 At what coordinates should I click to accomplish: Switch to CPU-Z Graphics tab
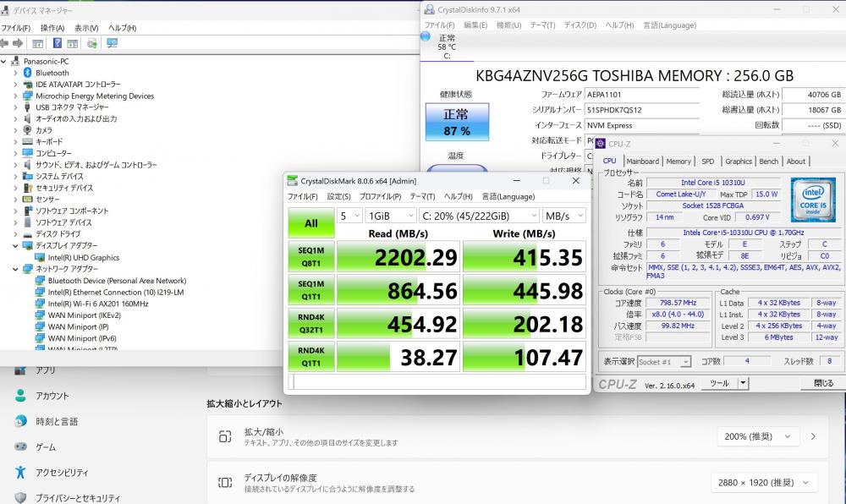coord(738,162)
